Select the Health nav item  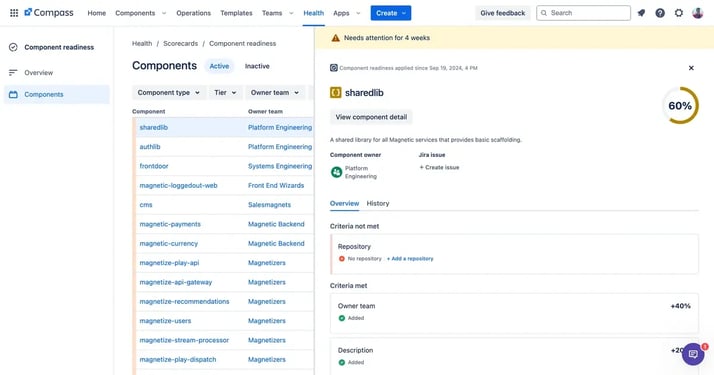[x=314, y=13]
